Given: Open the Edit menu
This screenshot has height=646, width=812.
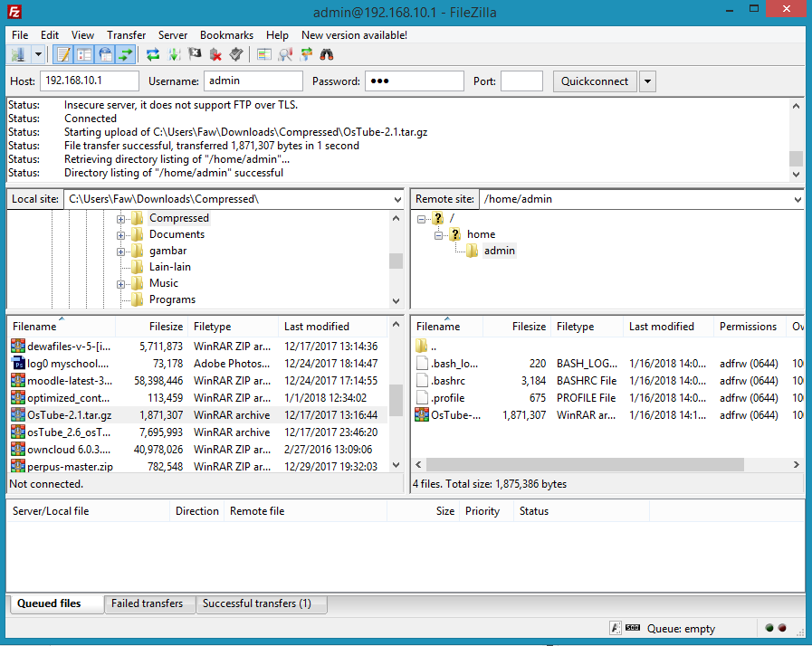Looking at the screenshot, I should tap(50, 35).
